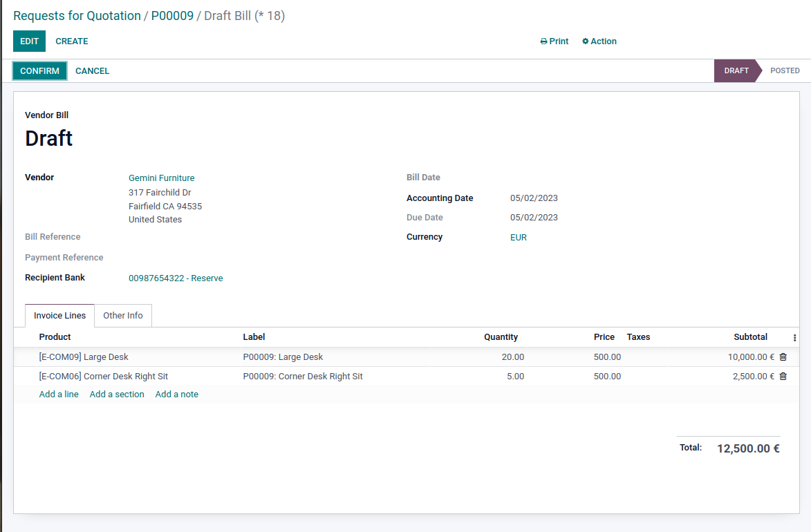This screenshot has height=532, width=811.
Task: Open the Print menu
Action: (x=554, y=41)
